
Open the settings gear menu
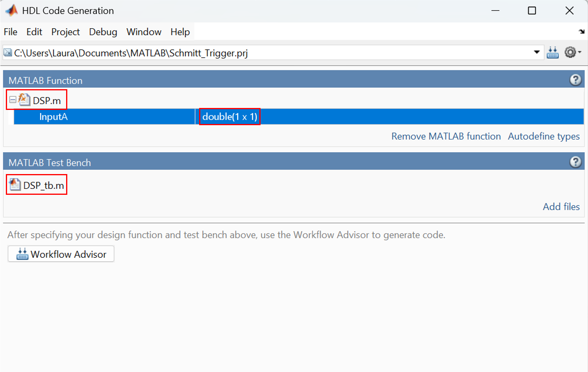[x=573, y=52]
